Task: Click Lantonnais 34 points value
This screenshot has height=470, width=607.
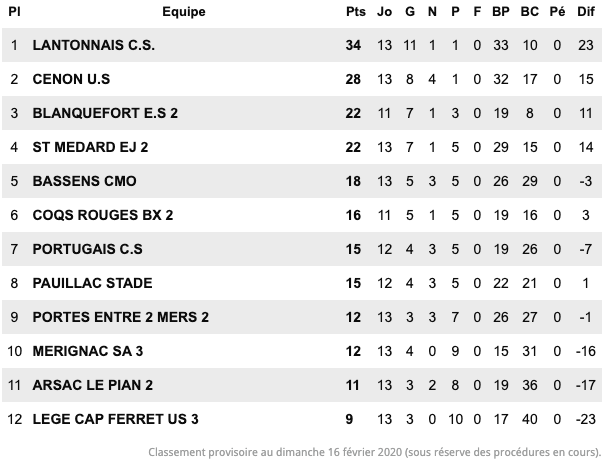Action: click(x=353, y=45)
